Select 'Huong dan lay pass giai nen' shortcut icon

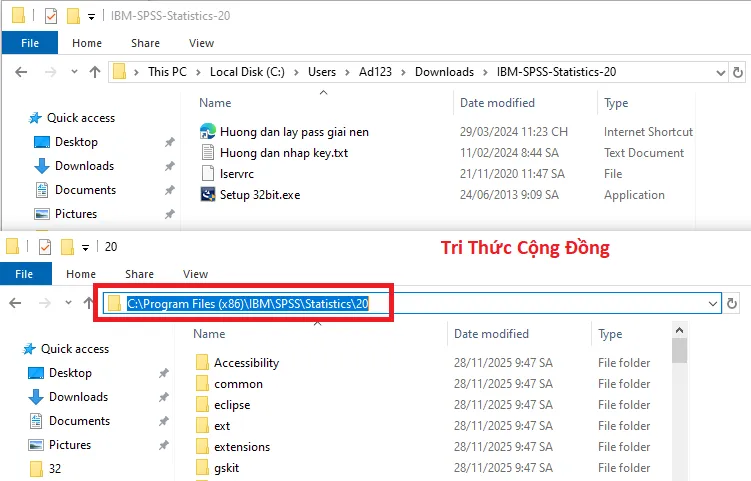point(208,132)
